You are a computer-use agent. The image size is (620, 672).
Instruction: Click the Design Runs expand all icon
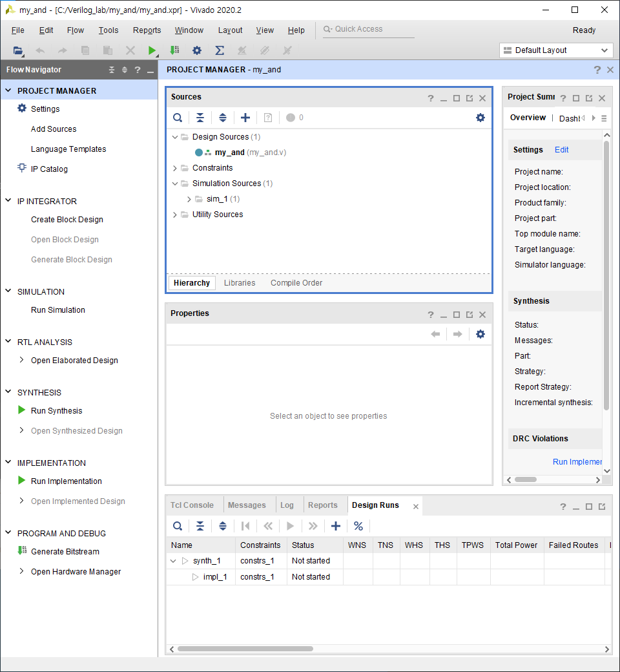pos(223,526)
